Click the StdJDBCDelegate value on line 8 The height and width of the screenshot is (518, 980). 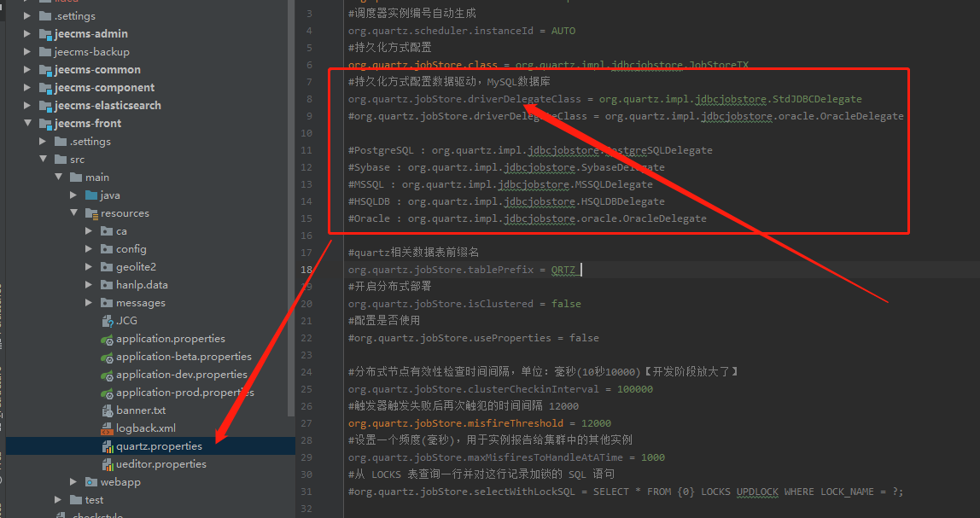[731, 99]
